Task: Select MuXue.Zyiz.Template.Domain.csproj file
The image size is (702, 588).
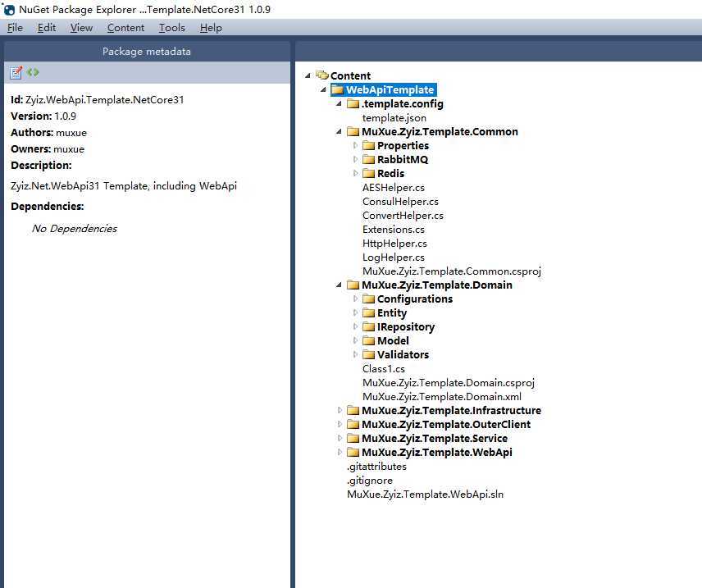Action: pos(449,382)
